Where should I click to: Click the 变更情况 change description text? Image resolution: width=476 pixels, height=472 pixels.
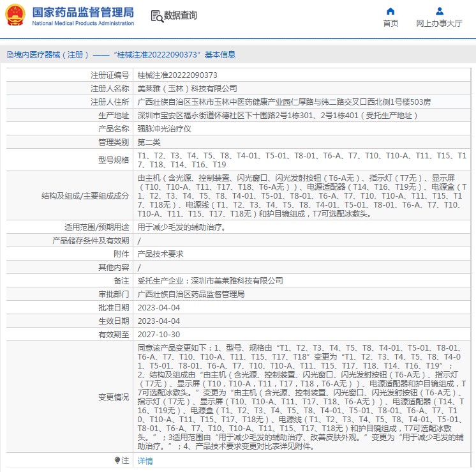[302, 397]
